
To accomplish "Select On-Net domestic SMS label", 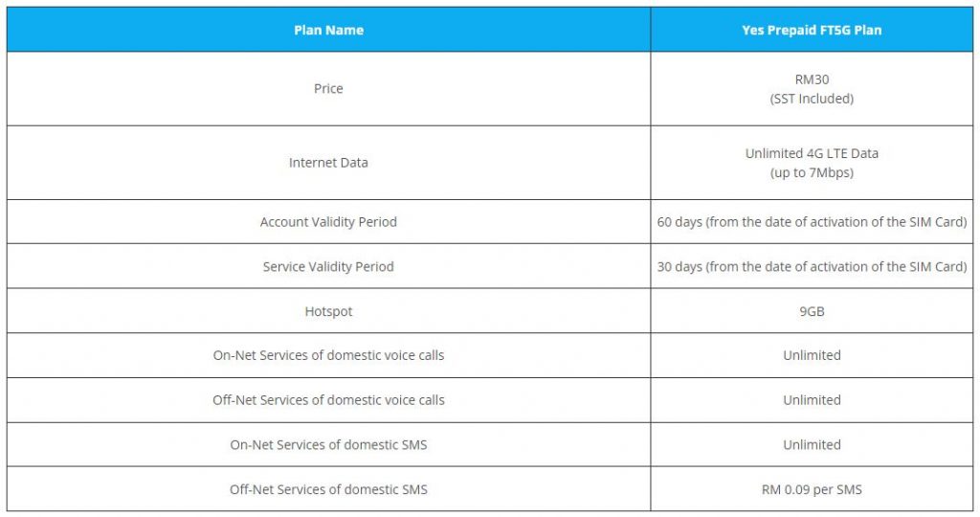I will click(x=328, y=445).
